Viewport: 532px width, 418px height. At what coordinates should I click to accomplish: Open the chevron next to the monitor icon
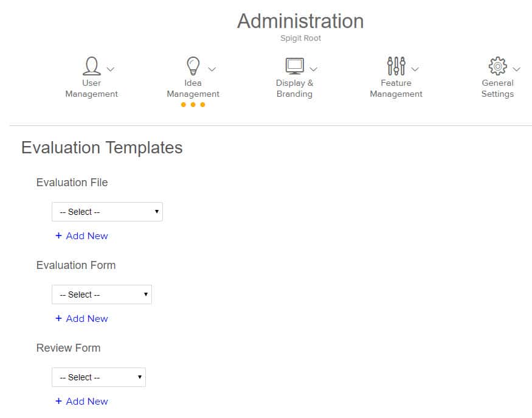[x=314, y=69]
